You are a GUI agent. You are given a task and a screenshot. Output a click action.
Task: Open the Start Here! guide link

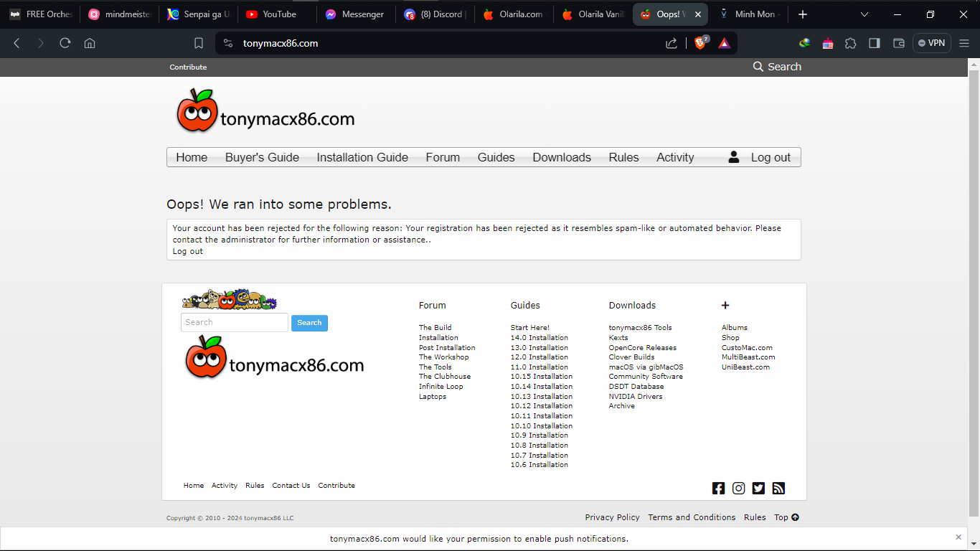tap(530, 328)
